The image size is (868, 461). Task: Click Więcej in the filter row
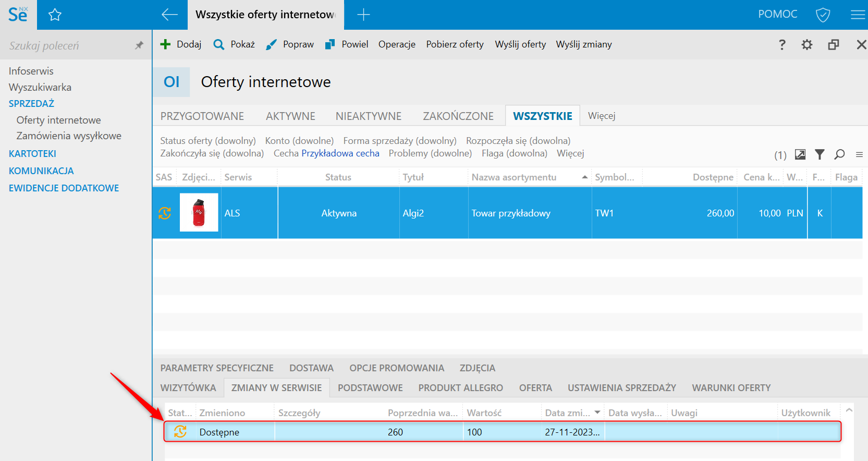tap(570, 153)
